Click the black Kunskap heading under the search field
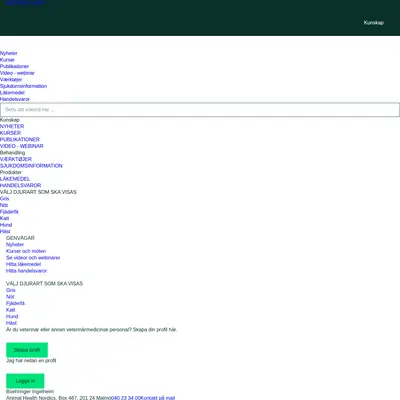The height and width of the screenshot is (400, 400). tap(10, 120)
